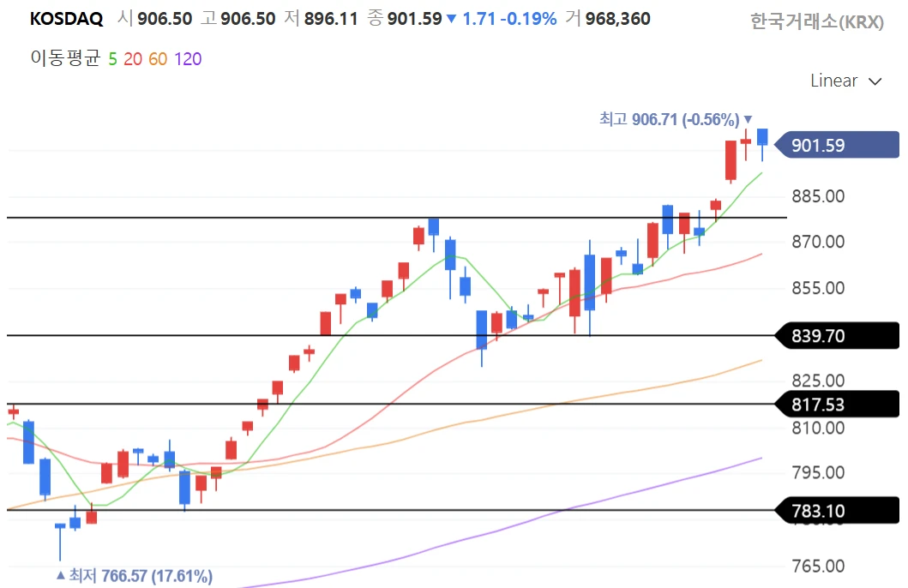Click the 시 opening price value in header
This screenshot has height=588, width=908.
(x=163, y=19)
